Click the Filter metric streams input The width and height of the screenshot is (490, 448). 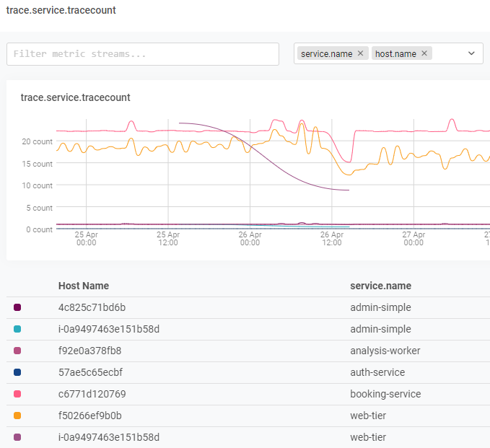[x=143, y=54]
